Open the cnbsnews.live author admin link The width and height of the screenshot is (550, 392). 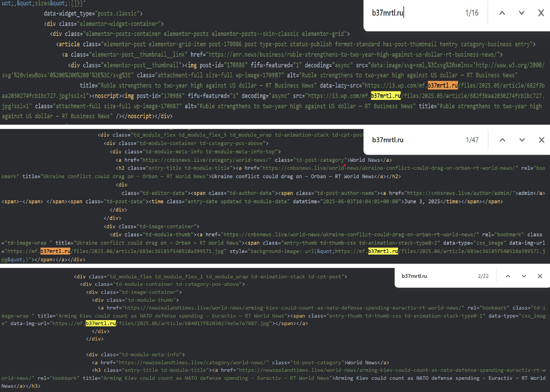click(459, 193)
